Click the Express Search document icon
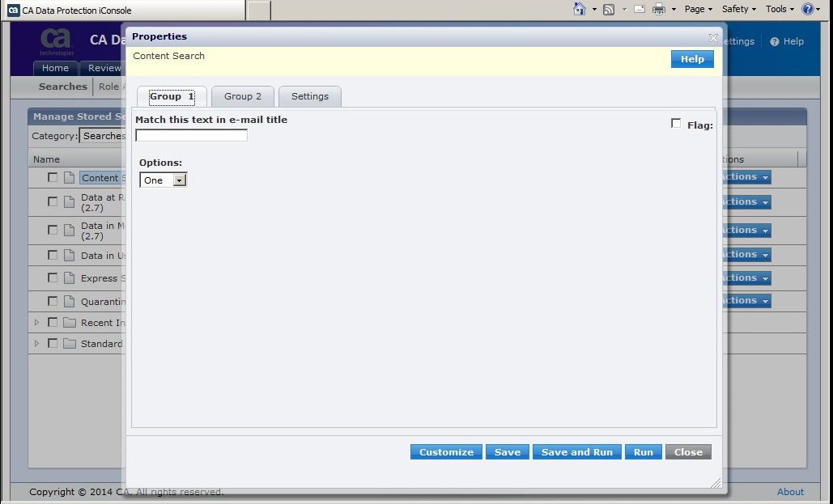Viewport: 833px width, 504px height. click(69, 277)
